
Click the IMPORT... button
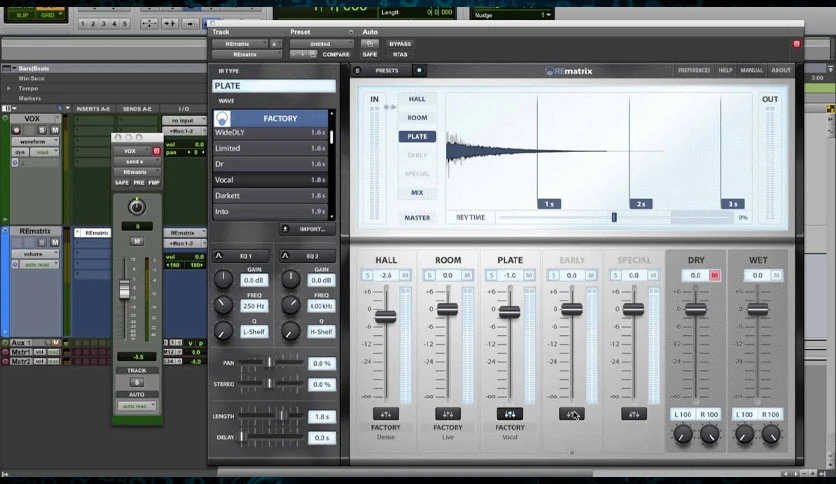307,229
